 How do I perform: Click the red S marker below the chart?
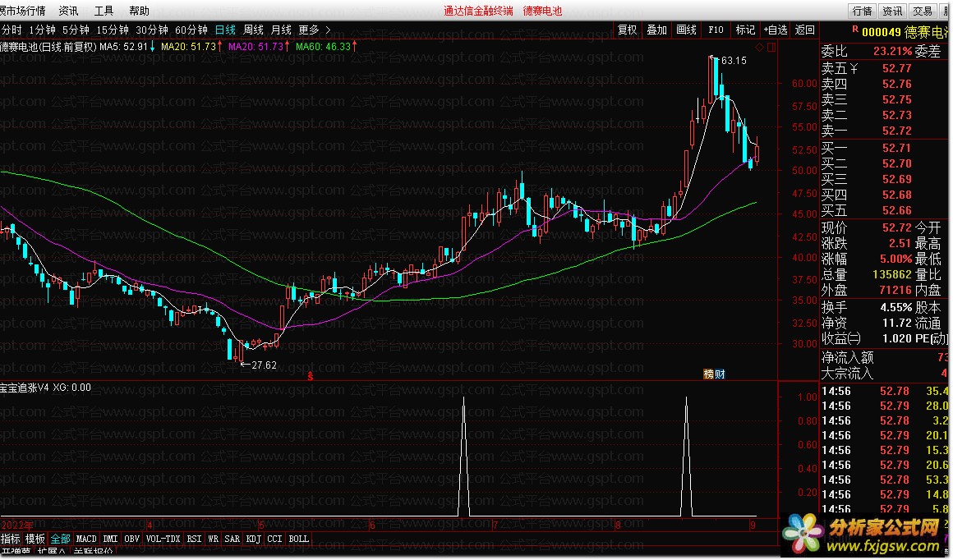311,376
